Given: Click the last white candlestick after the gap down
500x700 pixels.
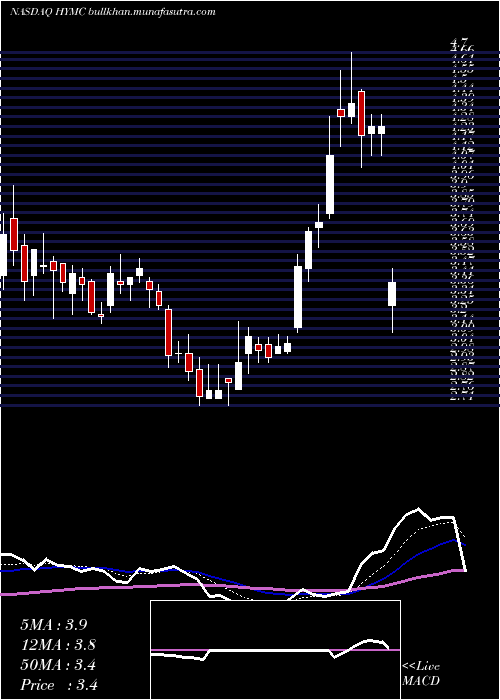Looking at the screenshot, I should (x=392, y=294).
